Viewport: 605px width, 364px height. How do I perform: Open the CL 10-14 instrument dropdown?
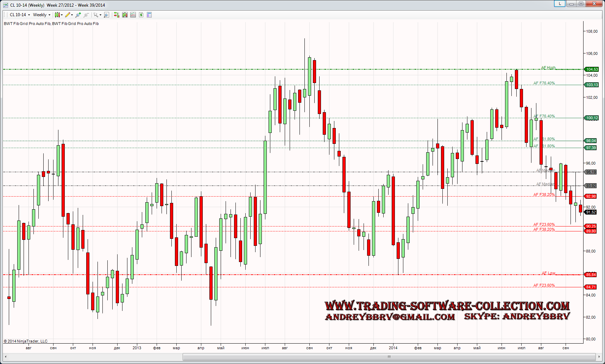point(20,15)
